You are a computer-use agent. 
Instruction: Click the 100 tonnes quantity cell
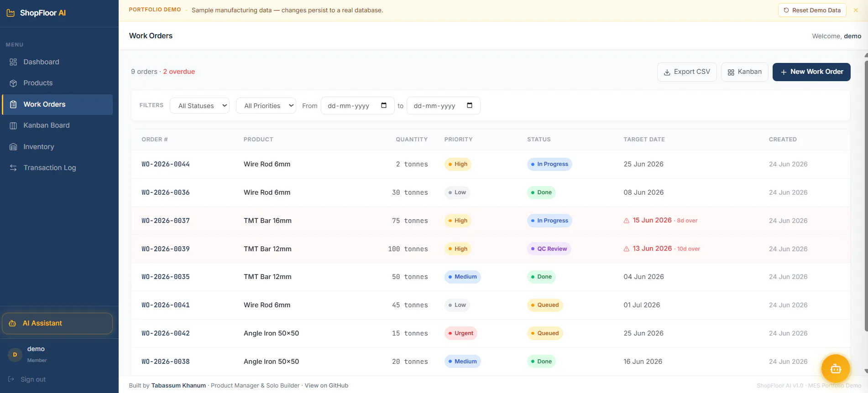(x=408, y=249)
